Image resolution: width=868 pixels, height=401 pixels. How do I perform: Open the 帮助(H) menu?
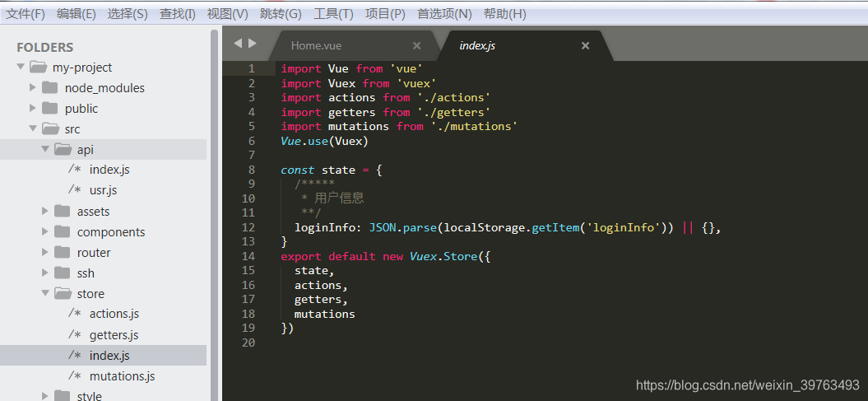(x=505, y=14)
